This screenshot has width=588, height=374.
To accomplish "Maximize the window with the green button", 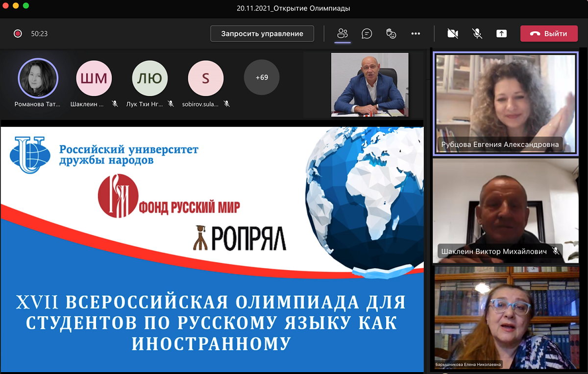I will [x=26, y=6].
